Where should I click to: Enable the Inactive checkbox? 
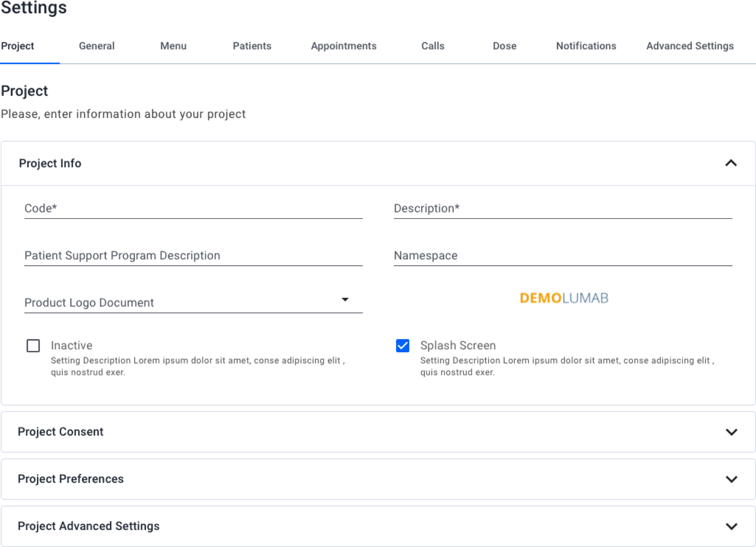(33, 346)
